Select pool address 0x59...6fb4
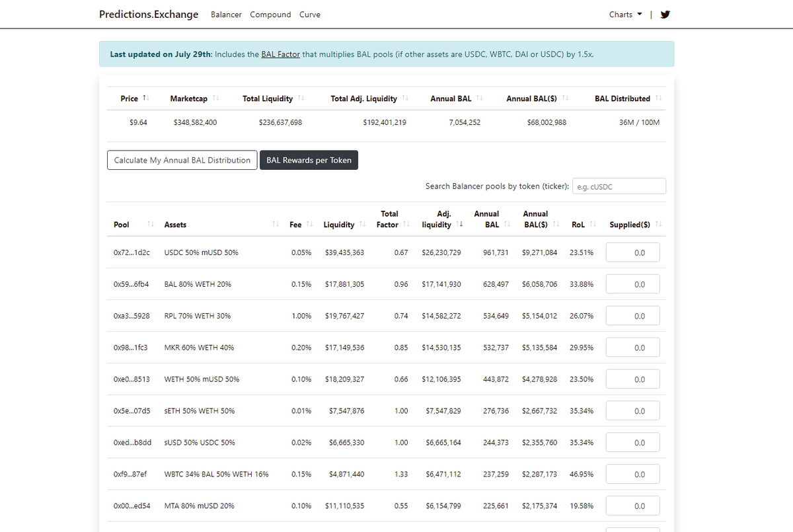Image resolution: width=793 pixels, height=532 pixels. [x=131, y=284]
